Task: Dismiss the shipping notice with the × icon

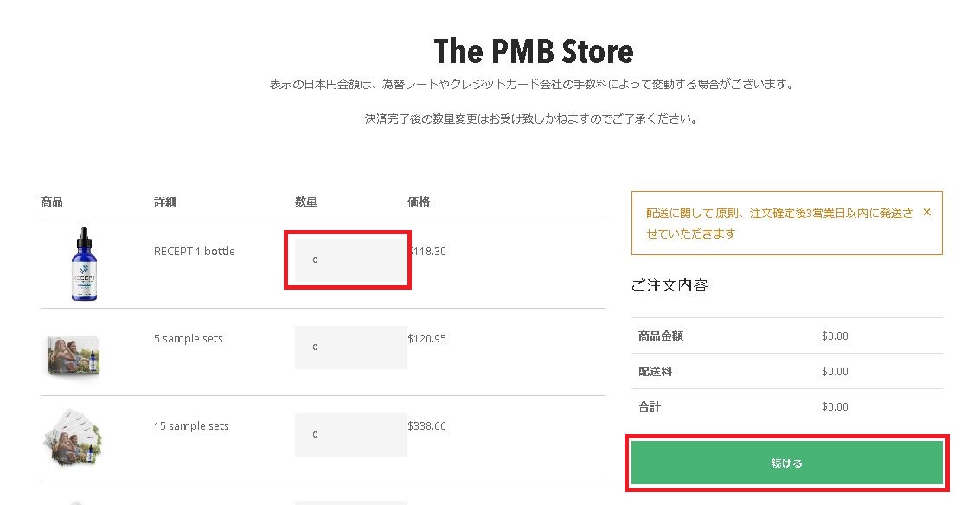Action: click(926, 212)
